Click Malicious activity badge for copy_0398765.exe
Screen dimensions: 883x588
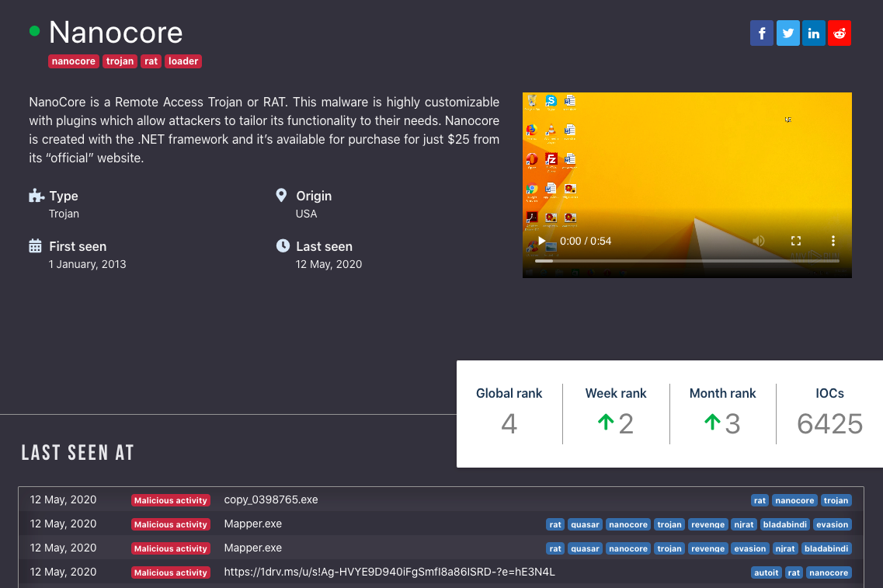pos(171,500)
